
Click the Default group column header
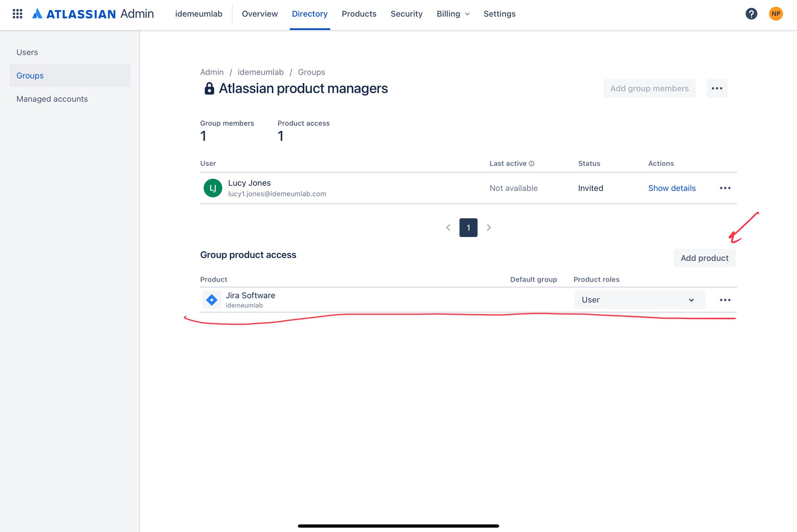tap(534, 280)
